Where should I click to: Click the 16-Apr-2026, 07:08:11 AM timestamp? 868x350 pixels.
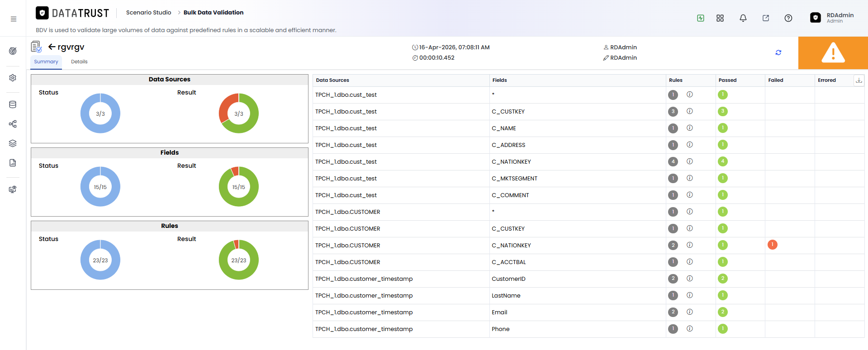click(x=454, y=47)
